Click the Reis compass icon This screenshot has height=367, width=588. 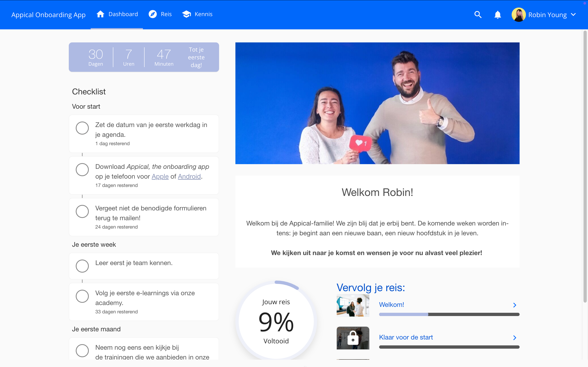click(x=153, y=14)
